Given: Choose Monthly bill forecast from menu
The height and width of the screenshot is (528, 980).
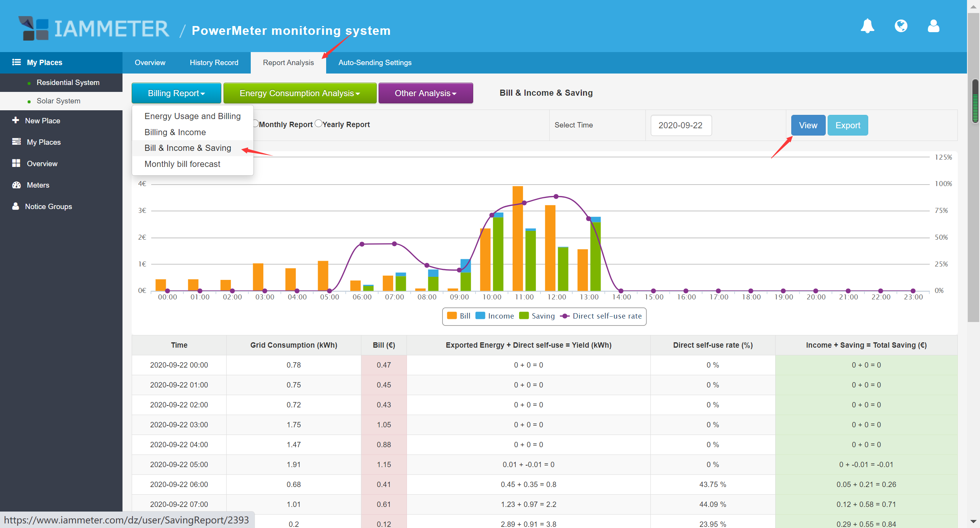Looking at the screenshot, I should (183, 164).
